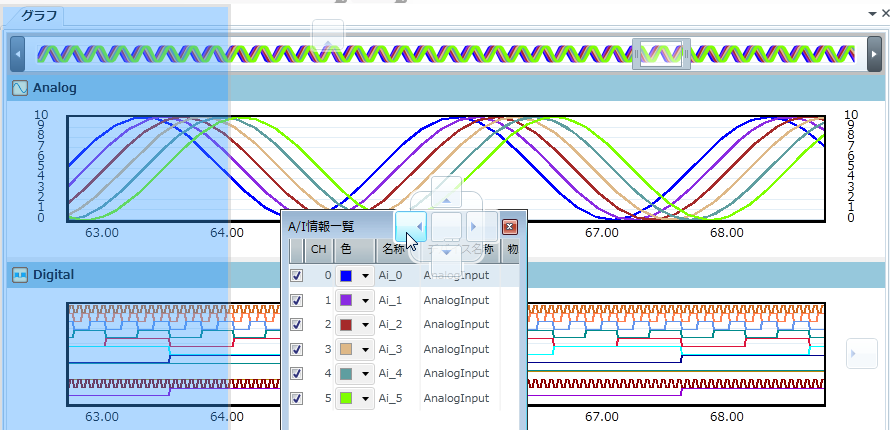Close the A/I情報一覧 window
This screenshot has height=430, width=890.
pyautogui.click(x=509, y=227)
